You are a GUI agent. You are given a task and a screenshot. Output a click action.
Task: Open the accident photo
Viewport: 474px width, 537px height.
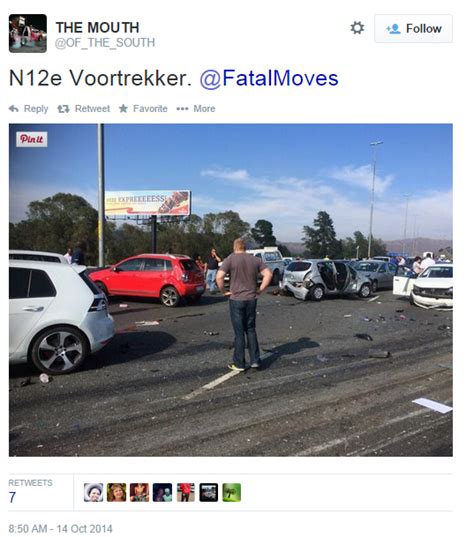231,290
